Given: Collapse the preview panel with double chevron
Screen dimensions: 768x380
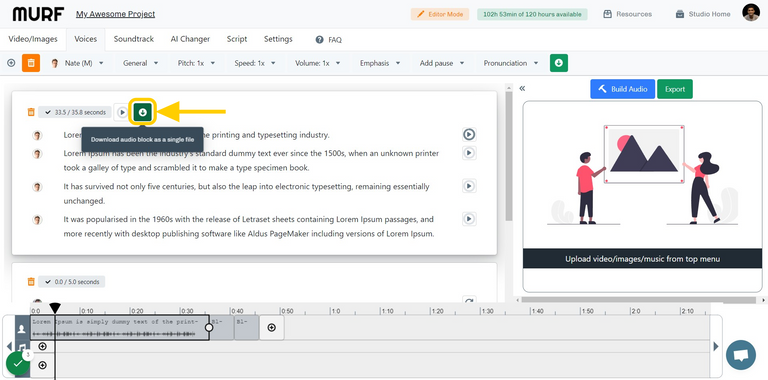Looking at the screenshot, I should point(522,89).
